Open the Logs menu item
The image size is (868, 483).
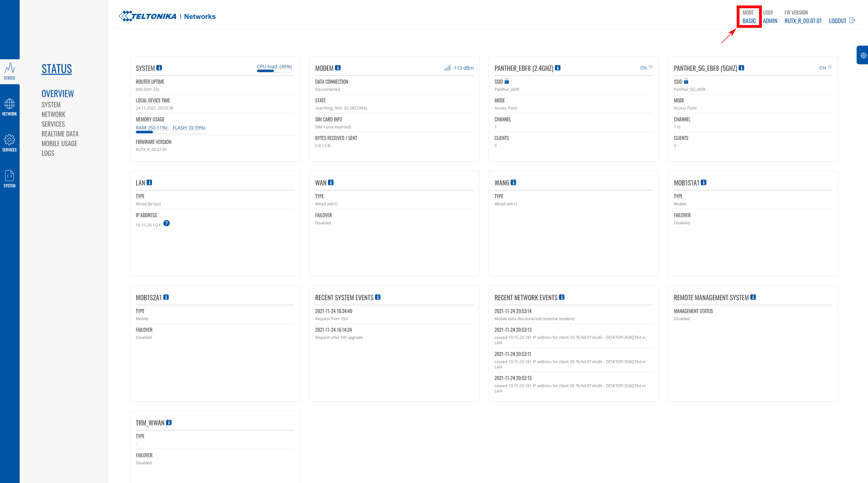48,153
